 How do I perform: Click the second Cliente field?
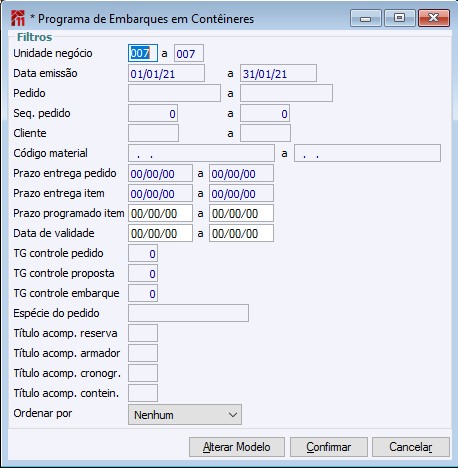tap(265, 133)
